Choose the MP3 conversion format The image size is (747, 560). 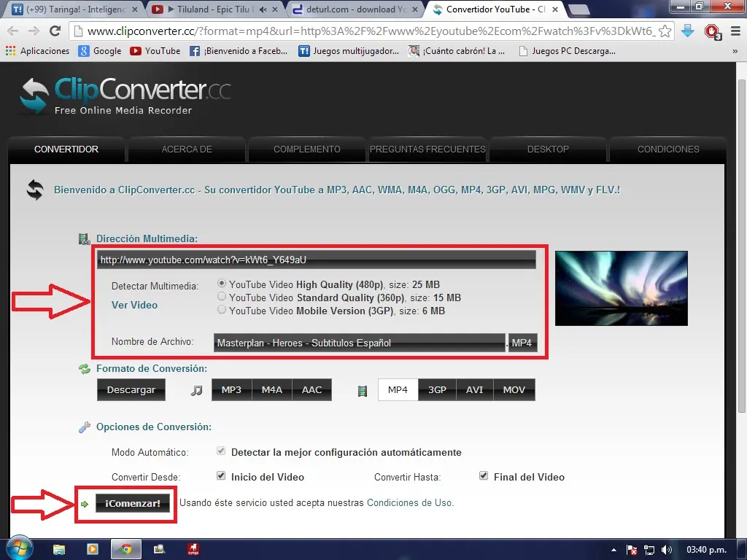(x=231, y=389)
